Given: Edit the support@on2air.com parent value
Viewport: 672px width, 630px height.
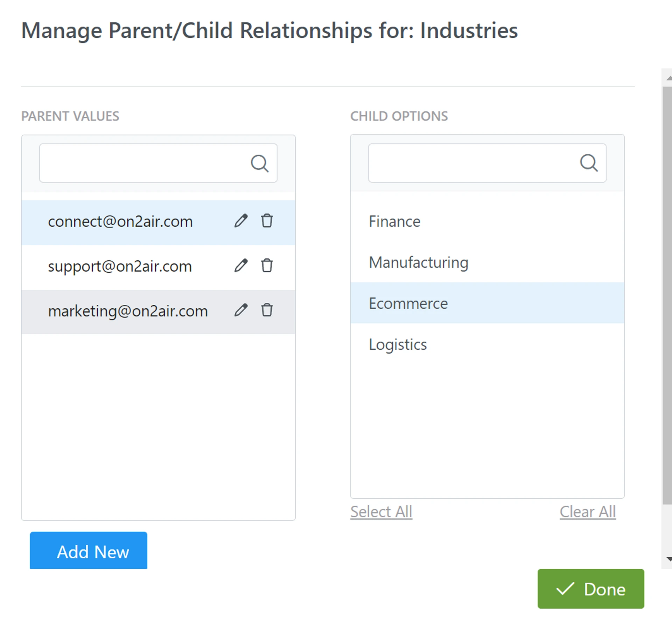Looking at the screenshot, I should click(241, 266).
